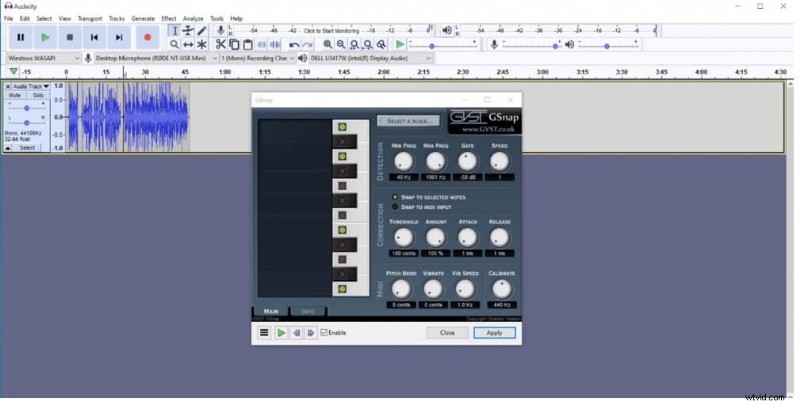Image resolution: width=800 pixels, height=405 pixels.
Task: Click the Min Freq knob
Action: [x=403, y=162]
